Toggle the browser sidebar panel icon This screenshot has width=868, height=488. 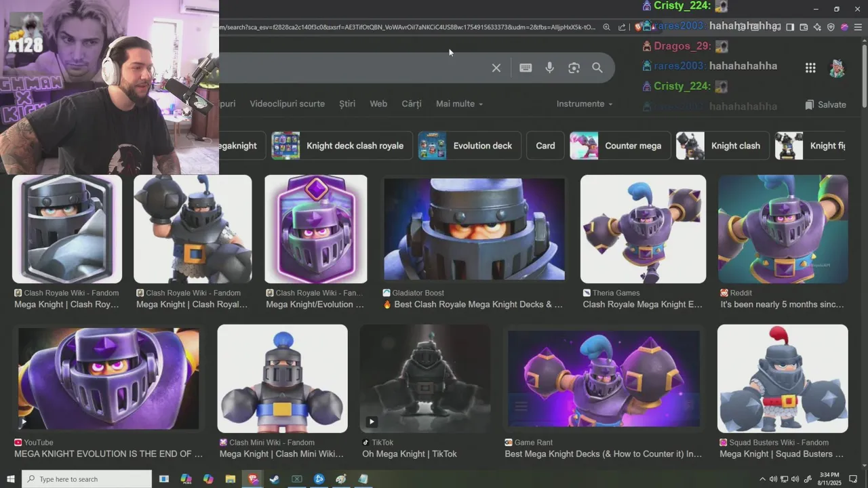pyautogui.click(x=790, y=27)
